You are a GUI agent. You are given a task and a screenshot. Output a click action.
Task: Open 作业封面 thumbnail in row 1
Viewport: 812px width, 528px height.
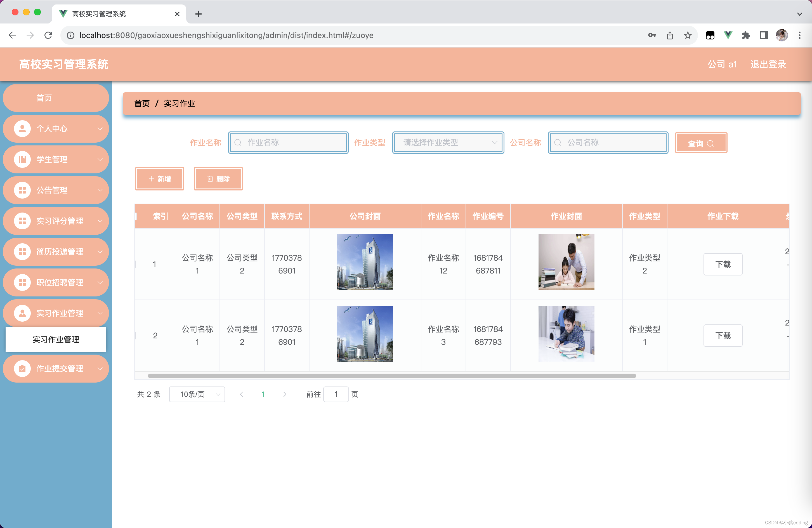pos(566,262)
